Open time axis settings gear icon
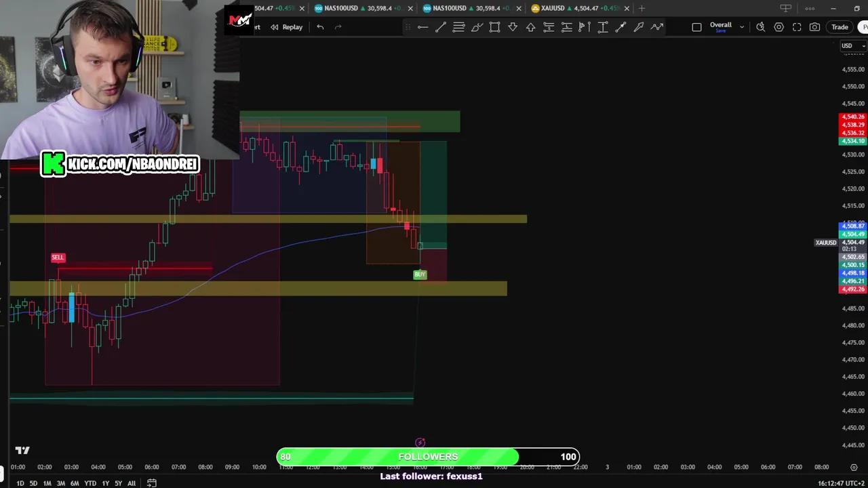Viewport: 868px width, 488px height. click(x=853, y=467)
